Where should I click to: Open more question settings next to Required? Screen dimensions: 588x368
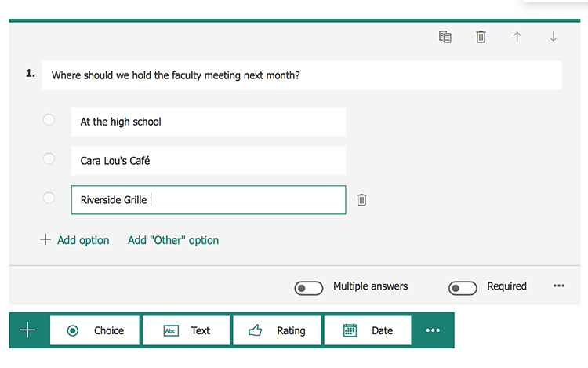pyautogui.click(x=558, y=286)
